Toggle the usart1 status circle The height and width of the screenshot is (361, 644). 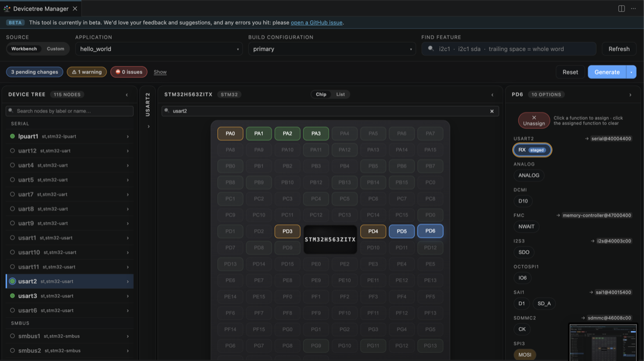click(12, 238)
